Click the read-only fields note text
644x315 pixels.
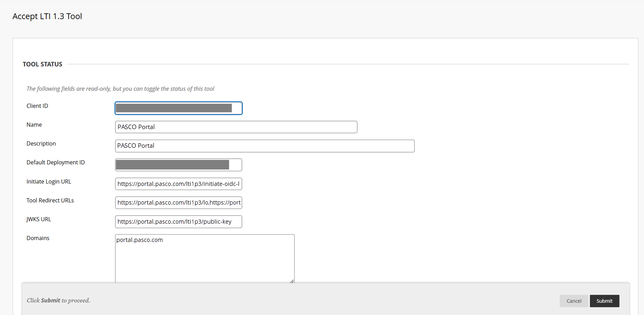point(120,88)
